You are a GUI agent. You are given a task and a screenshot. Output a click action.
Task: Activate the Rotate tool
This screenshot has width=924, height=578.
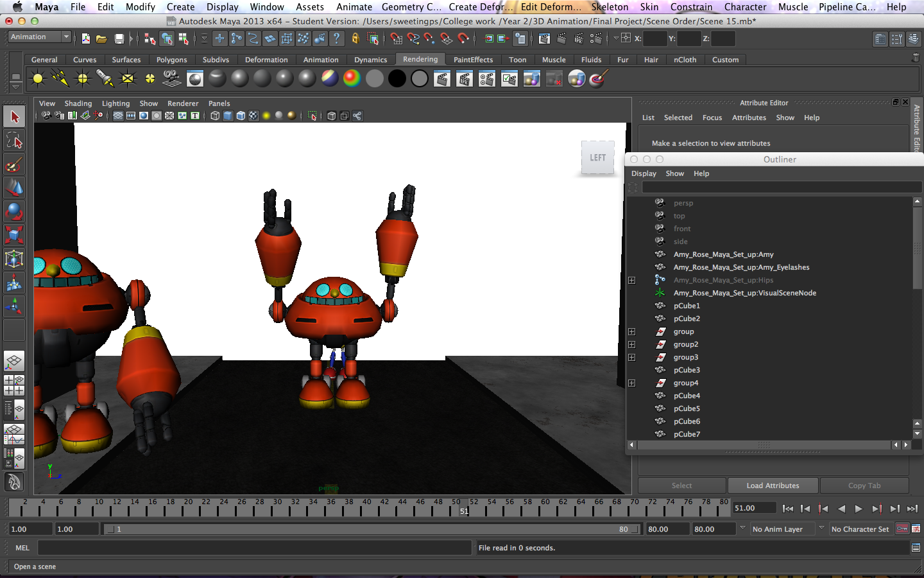[x=14, y=211]
